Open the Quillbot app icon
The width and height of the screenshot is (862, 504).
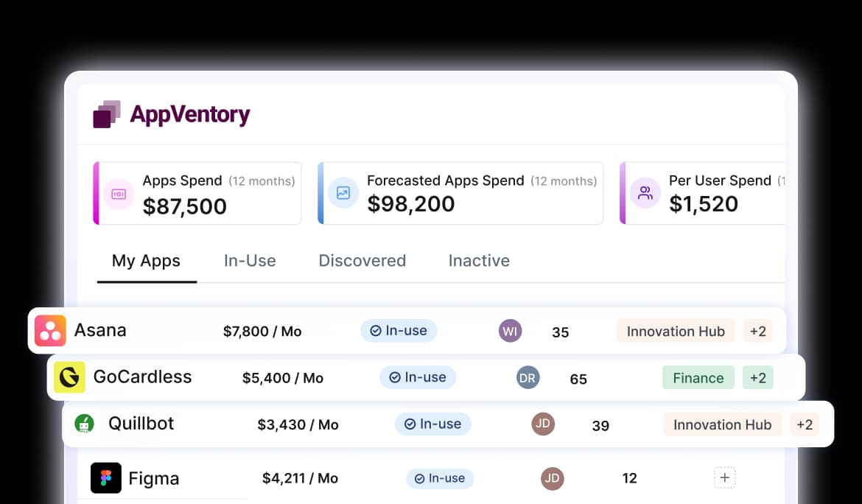pos(84,424)
